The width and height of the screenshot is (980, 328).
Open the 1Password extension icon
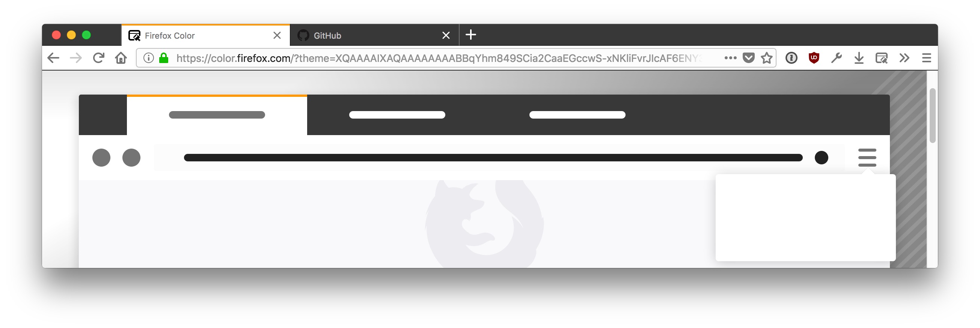pos(791,58)
